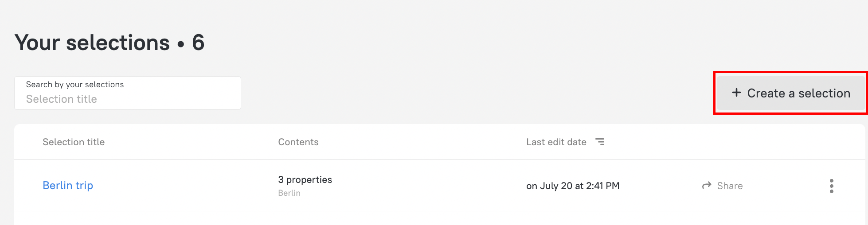The height and width of the screenshot is (225, 868).
Task: Click the Contents column header
Action: pos(298,142)
